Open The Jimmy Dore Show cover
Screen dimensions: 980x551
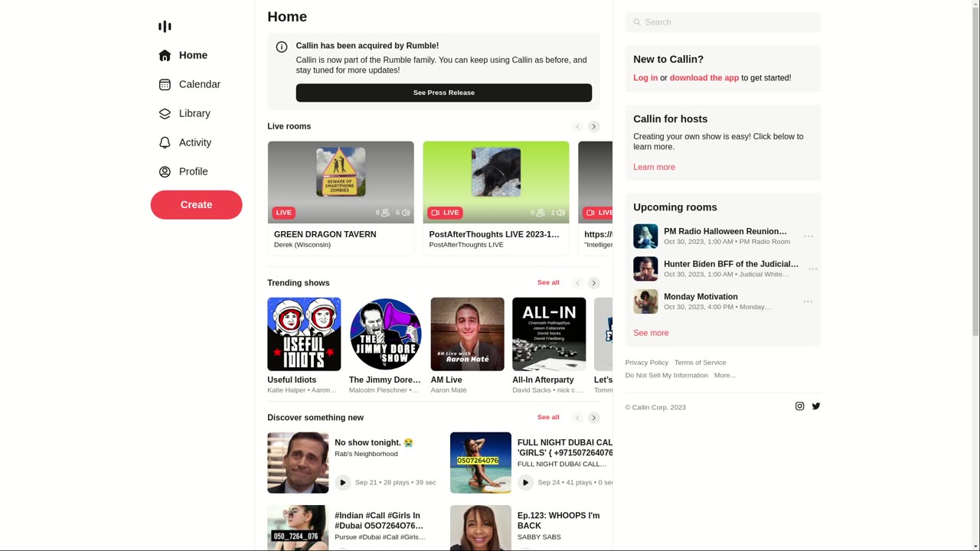point(386,334)
